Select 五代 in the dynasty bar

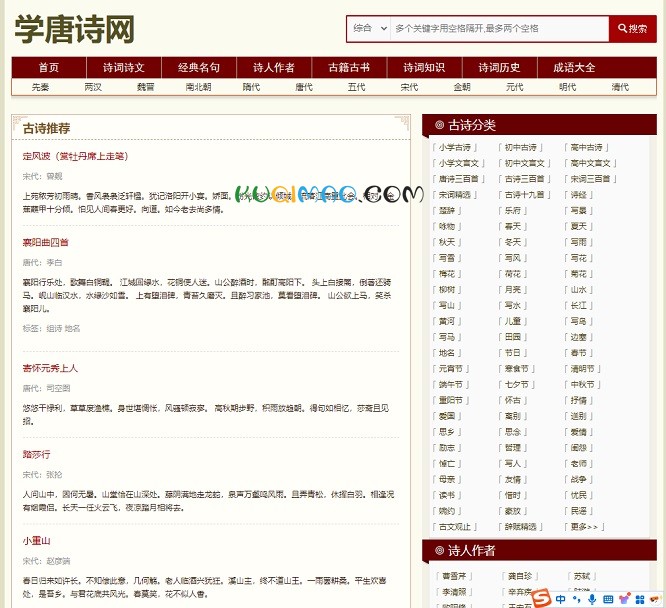point(356,87)
